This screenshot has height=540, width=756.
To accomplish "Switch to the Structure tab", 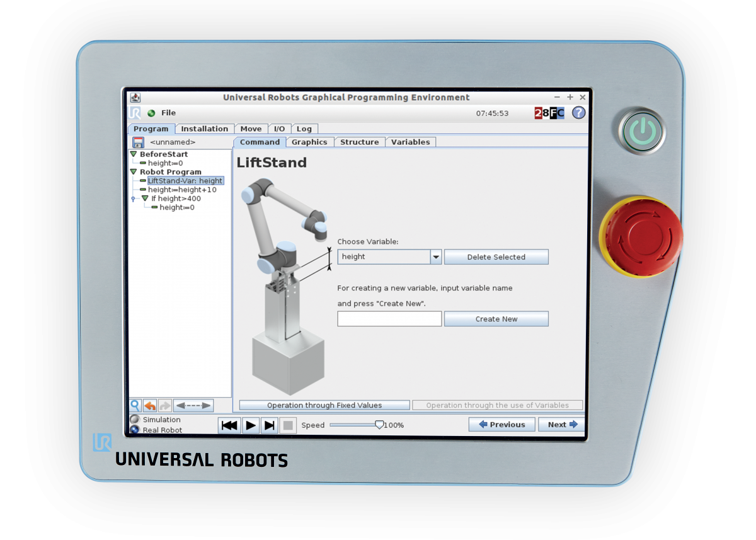I will pos(360,142).
